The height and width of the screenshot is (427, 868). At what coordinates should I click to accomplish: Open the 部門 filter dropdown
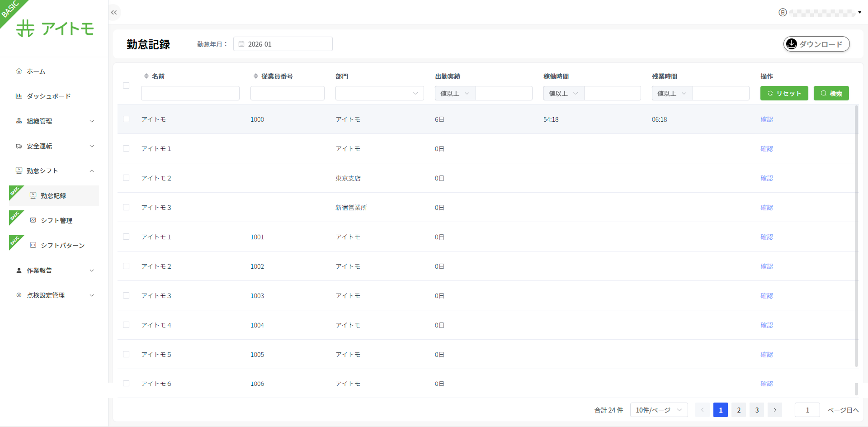tap(379, 93)
